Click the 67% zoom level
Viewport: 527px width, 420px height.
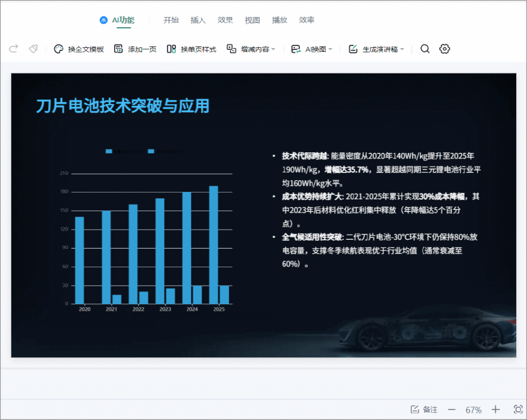point(473,410)
